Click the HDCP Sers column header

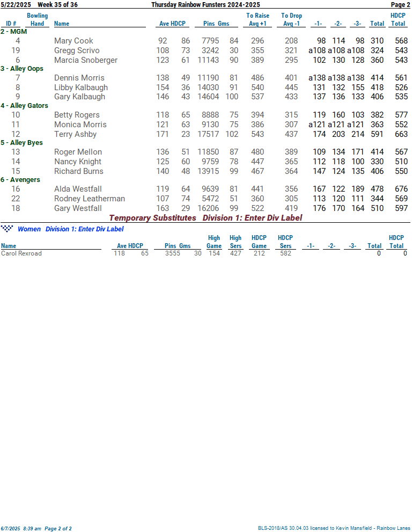click(x=285, y=242)
